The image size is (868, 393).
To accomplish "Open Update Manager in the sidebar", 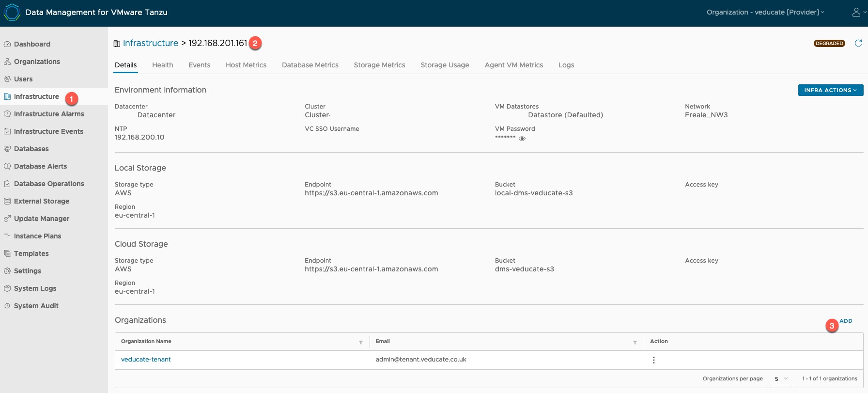I will 42,219.
